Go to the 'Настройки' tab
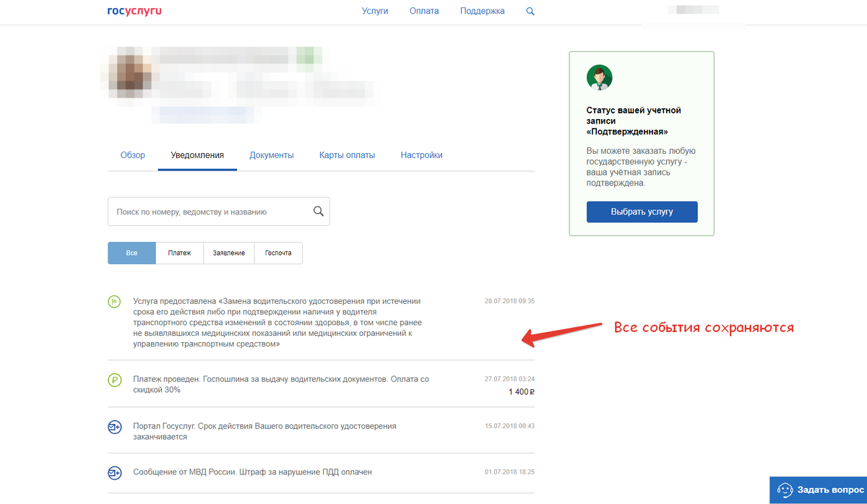 click(x=422, y=155)
